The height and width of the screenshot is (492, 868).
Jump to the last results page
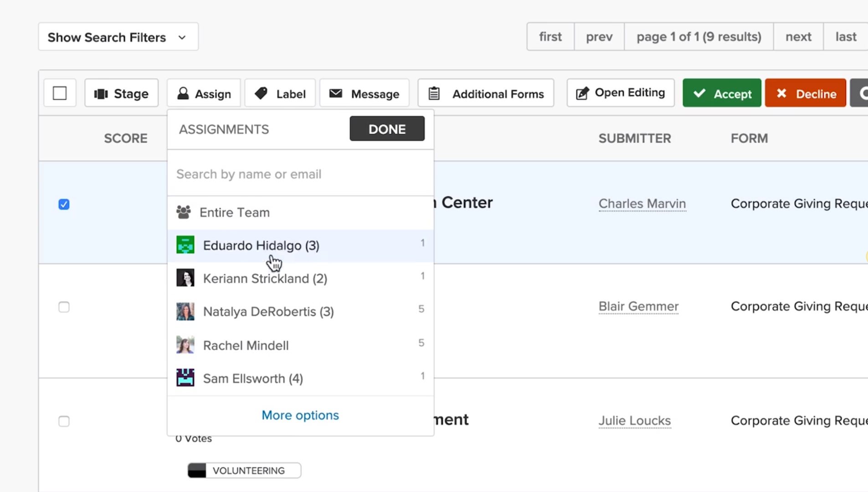[846, 36]
